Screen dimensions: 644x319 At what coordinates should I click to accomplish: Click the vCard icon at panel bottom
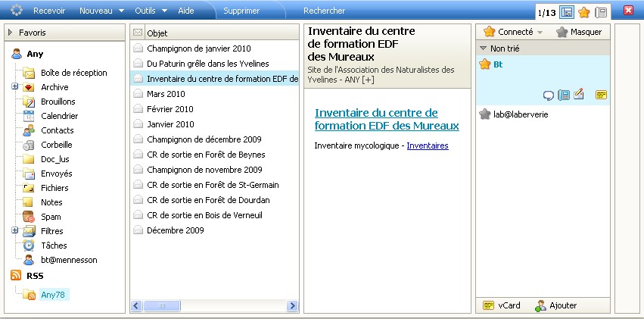489,305
